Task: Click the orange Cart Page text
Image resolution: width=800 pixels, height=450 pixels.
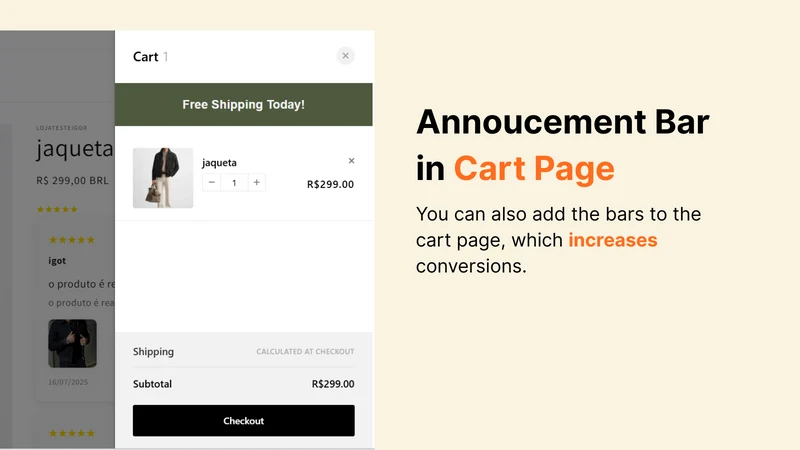Action: 534,168
